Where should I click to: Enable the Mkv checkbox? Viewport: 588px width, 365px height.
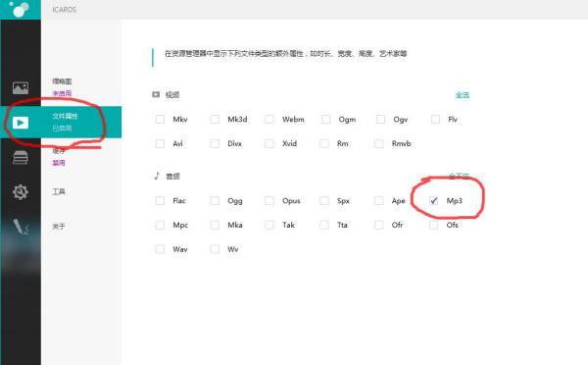pos(160,120)
